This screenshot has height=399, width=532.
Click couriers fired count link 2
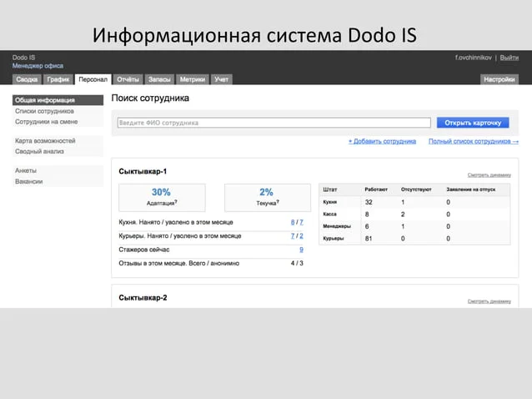pos(301,235)
